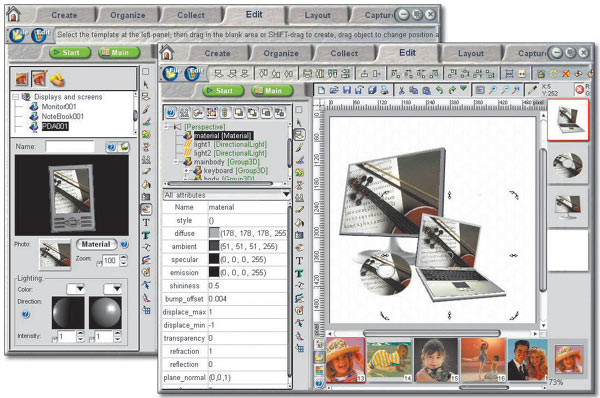
Task: Click the Print icon in the toolbar
Action: click(385, 90)
